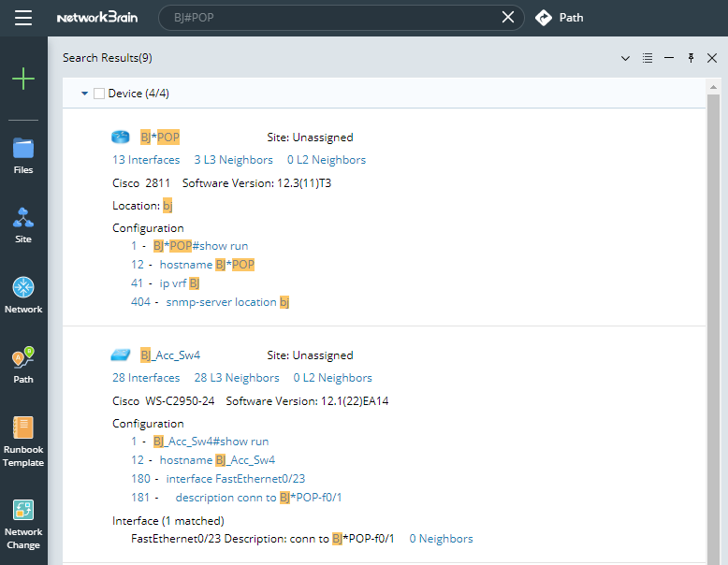This screenshot has height=565, width=728.
Task: Click the BJ#POP search input field
Action: tap(328, 18)
